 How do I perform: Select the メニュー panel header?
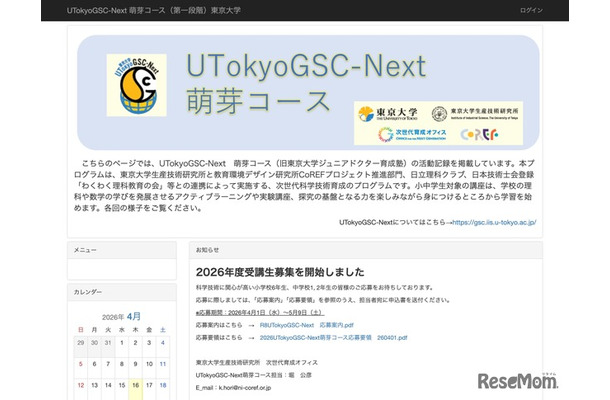pyautogui.click(x=122, y=250)
